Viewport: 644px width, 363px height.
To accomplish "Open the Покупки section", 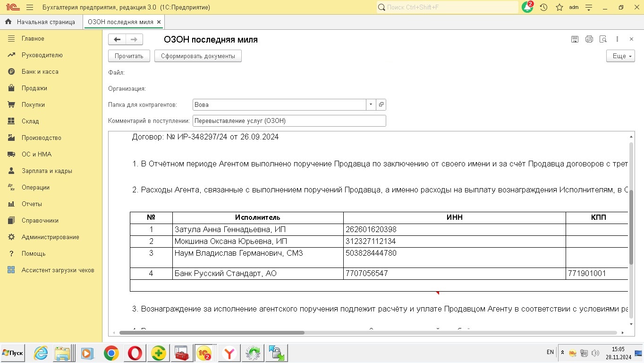I will coord(51,105).
